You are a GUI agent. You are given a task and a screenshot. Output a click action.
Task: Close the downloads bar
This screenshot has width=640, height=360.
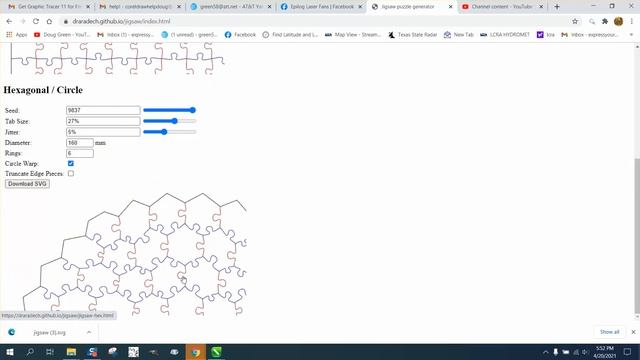coord(633,332)
